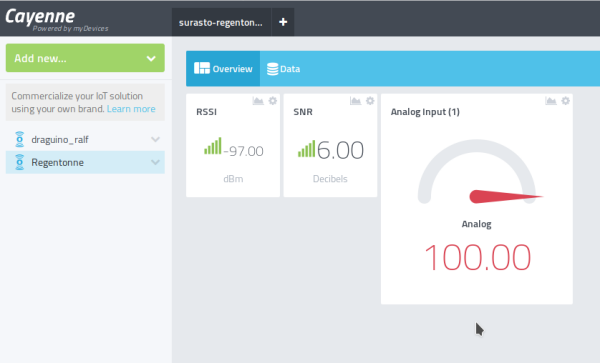Open the Analog Input widget settings gear
Viewport: 600px width, 363px height.
point(565,101)
